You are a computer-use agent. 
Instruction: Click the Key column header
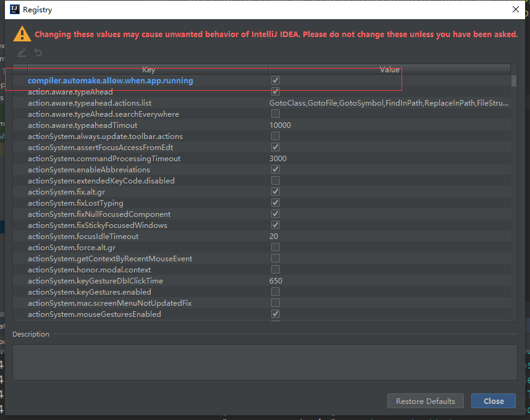[x=148, y=70]
